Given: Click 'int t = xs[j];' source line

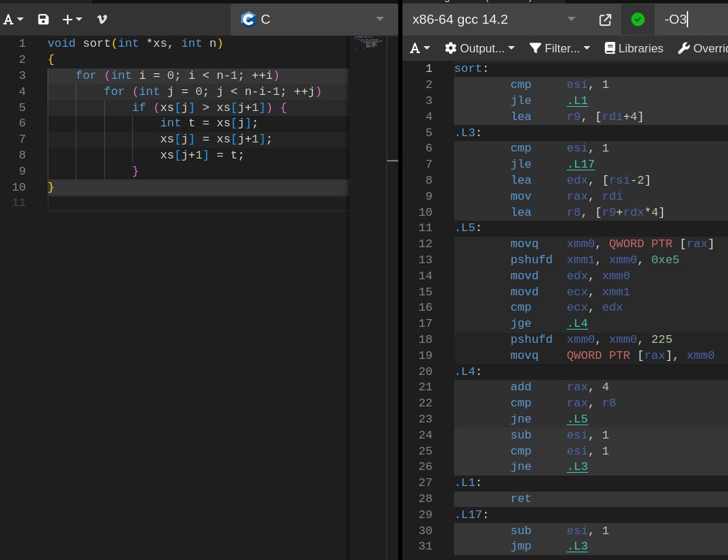Looking at the screenshot, I should (209, 123).
